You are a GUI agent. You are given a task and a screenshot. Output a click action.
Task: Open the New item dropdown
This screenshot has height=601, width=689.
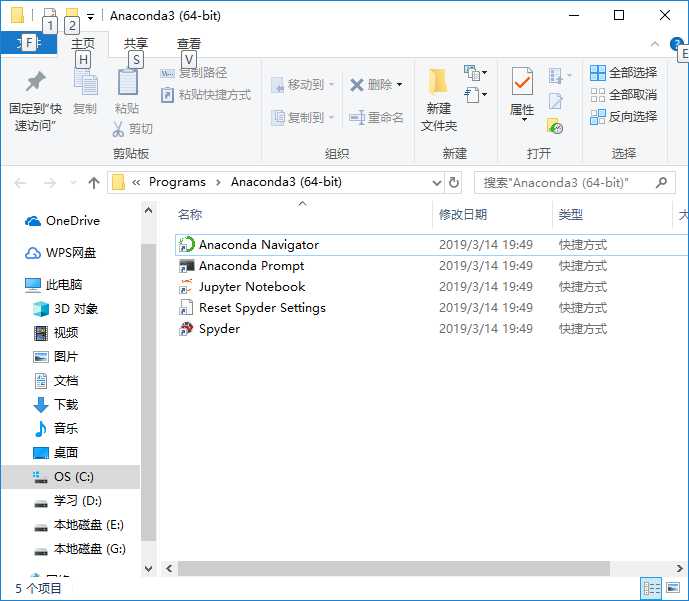click(x=475, y=72)
